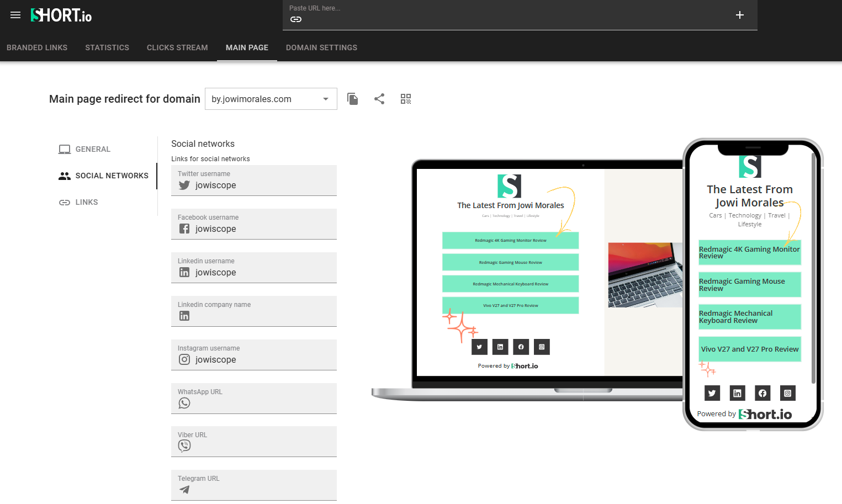Click the WhatsApp field icon

[x=184, y=403]
